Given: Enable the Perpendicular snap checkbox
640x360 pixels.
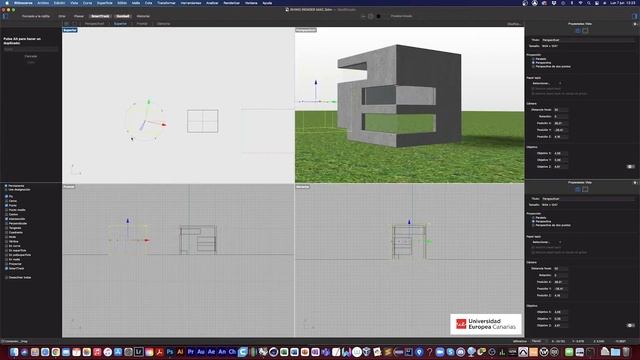Looking at the screenshot, I should 6,223.
